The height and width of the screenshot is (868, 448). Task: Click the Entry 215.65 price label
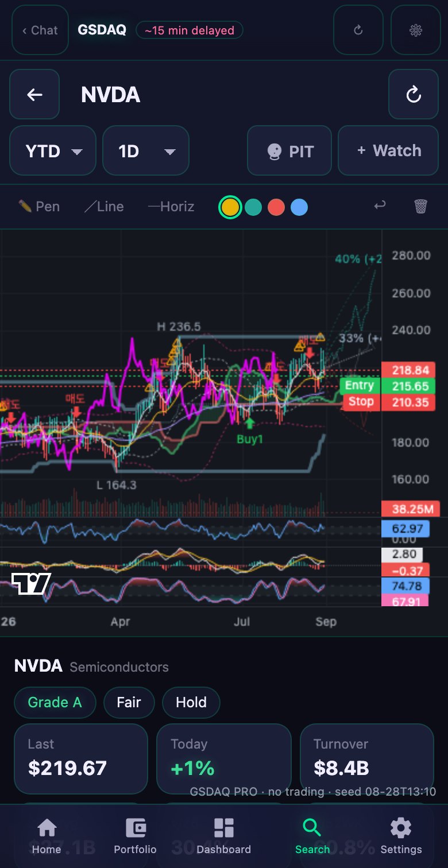(388, 386)
